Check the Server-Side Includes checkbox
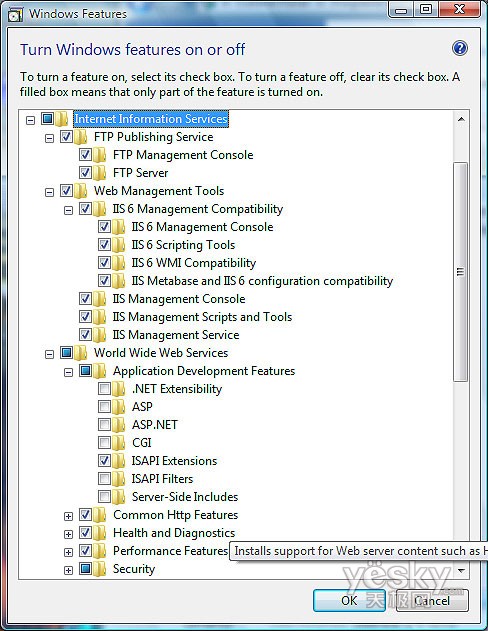This screenshot has width=488, height=631. pyautogui.click(x=104, y=496)
